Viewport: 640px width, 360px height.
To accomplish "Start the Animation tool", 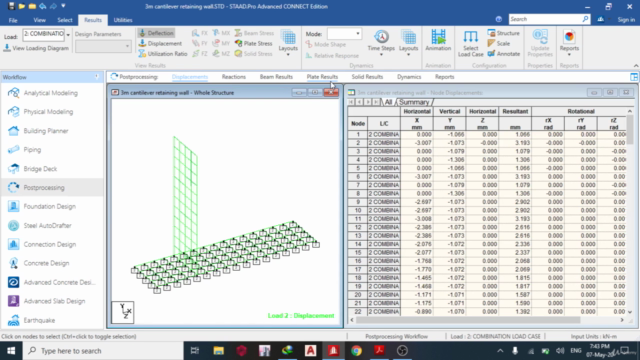I will (x=438, y=40).
